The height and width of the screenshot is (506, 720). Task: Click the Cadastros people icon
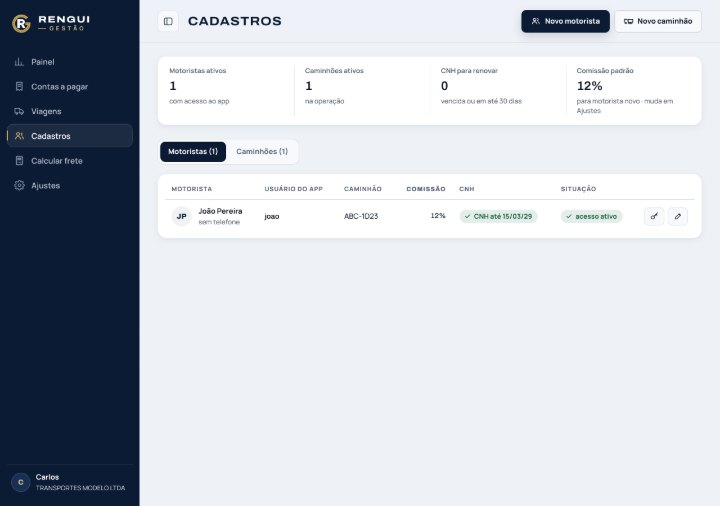pos(19,136)
